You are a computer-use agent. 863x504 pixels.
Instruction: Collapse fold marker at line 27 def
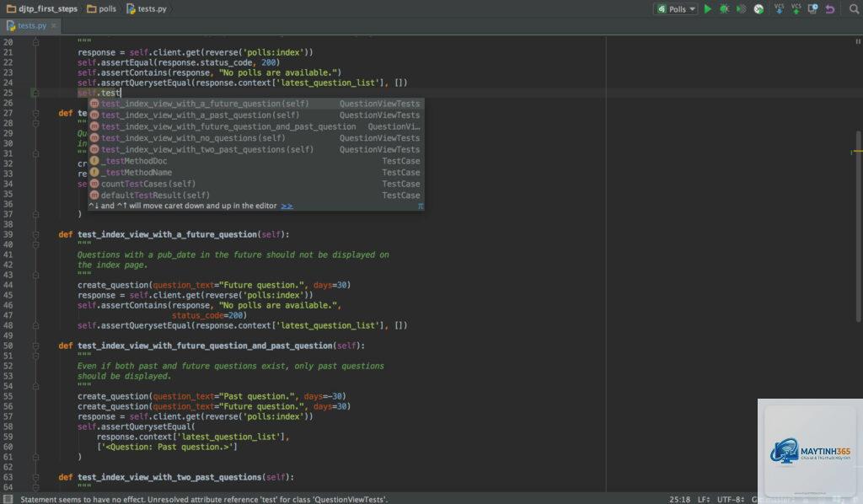35,113
